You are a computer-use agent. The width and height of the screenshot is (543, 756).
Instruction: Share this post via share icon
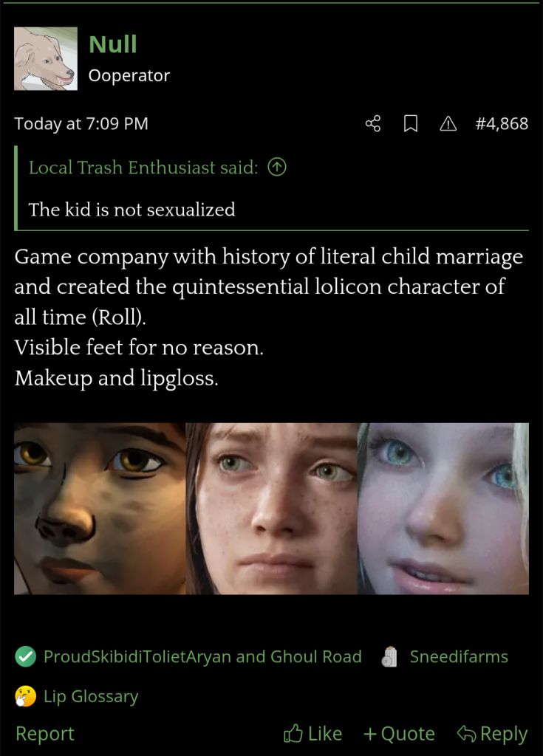[x=372, y=124]
